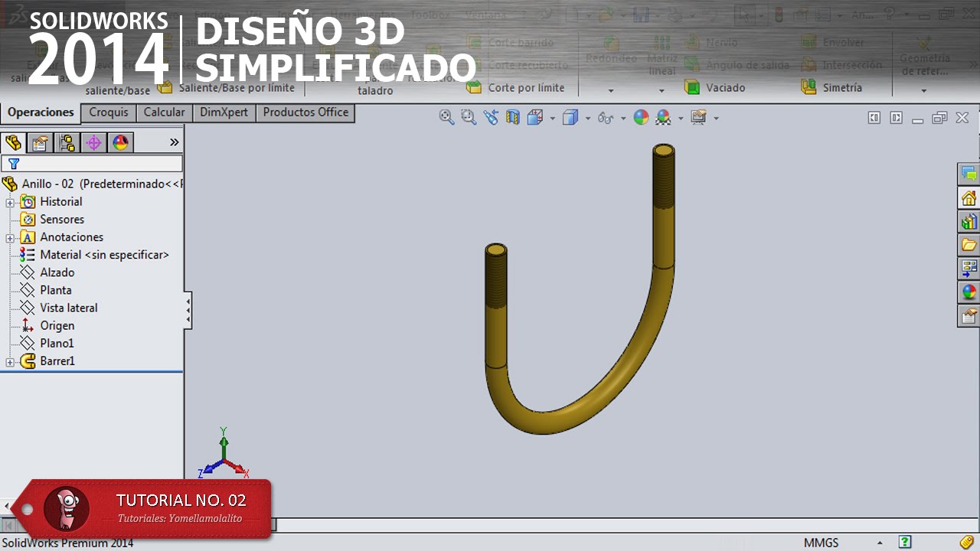
Task: Click the funnel filter icon
Action: [x=13, y=164]
